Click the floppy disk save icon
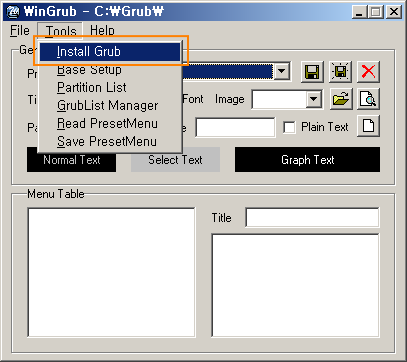Image resolution: width=407 pixels, height=362 pixels. 312,72
